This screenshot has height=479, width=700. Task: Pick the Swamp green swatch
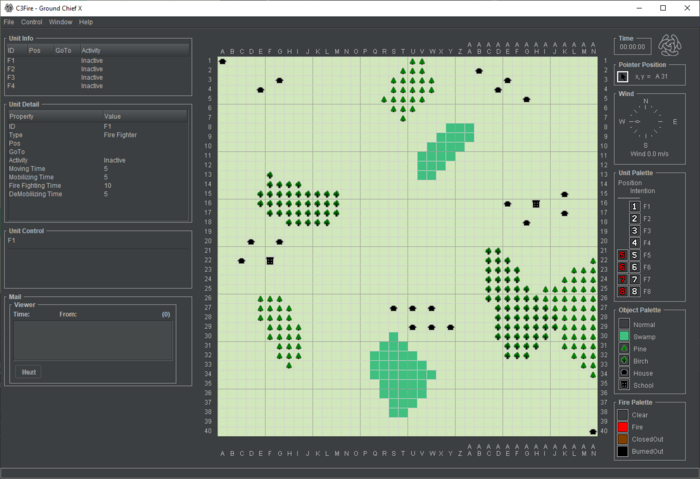point(623,336)
